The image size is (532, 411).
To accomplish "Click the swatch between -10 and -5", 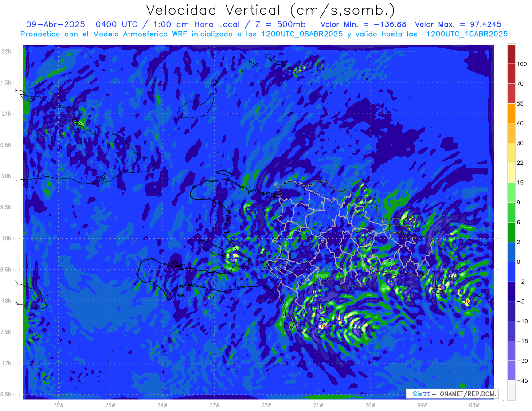I will (x=511, y=311).
